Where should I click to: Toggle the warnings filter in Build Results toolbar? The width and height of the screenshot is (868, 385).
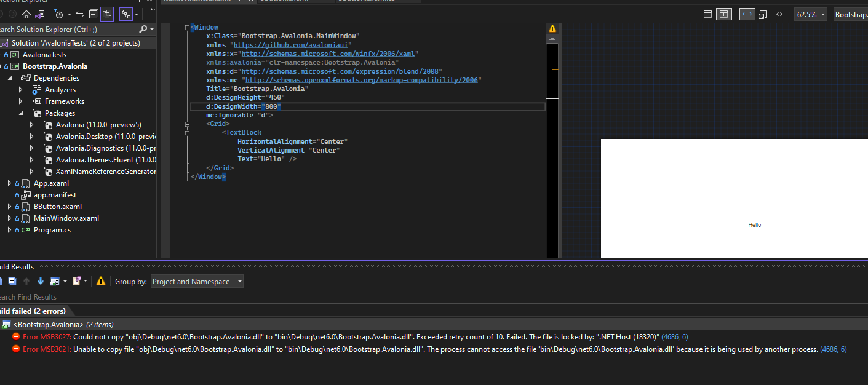[101, 280]
